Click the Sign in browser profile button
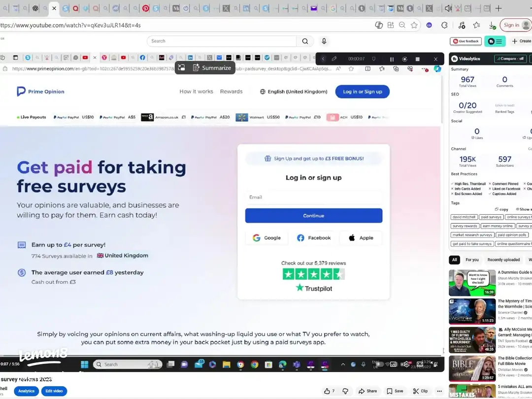Image resolution: width=532 pixels, height=399 pixels. click(515, 25)
